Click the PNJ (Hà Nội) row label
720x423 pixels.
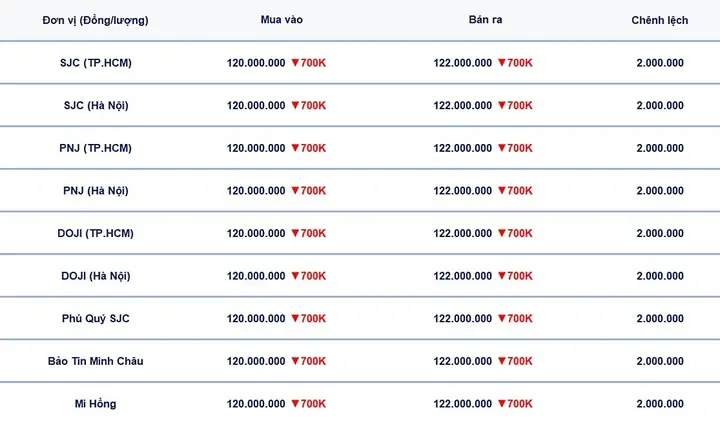click(x=96, y=191)
